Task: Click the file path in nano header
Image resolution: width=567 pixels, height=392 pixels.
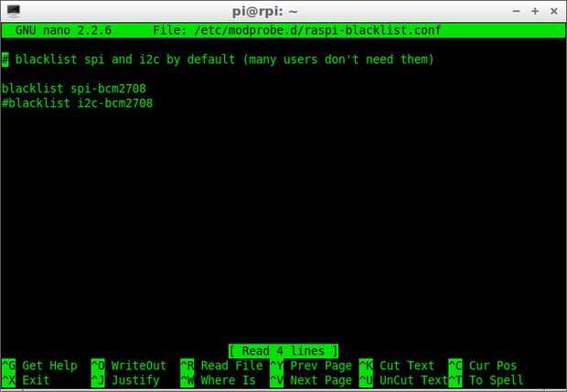Action: pyautogui.click(x=318, y=30)
